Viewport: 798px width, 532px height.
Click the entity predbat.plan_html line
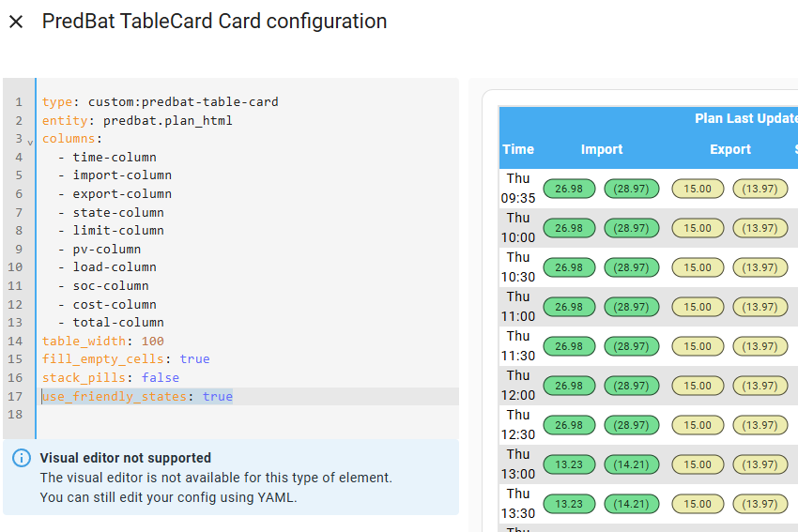pos(137,120)
